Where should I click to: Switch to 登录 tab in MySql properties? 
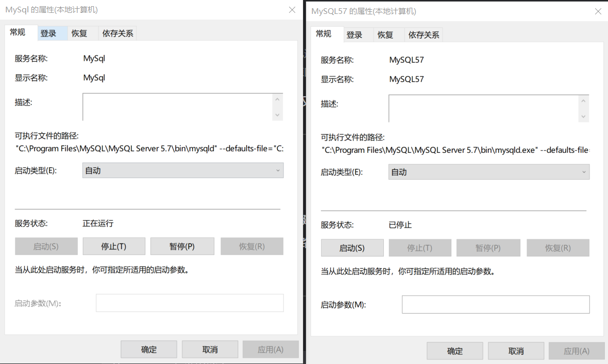53,33
